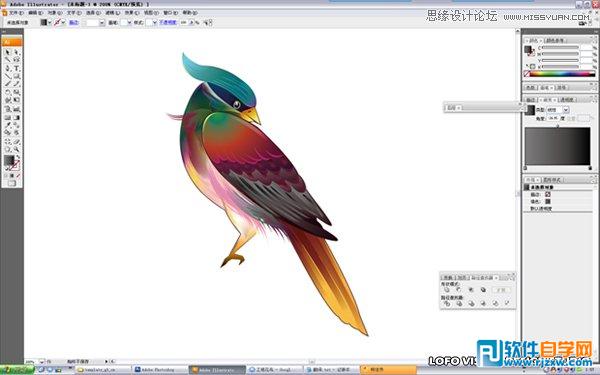Pick a color from the CMYK spectrum bar

pyautogui.click(x=562, y=74)
